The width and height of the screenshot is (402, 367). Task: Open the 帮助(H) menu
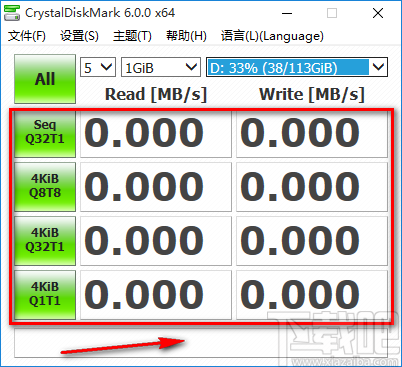(186, 36)
